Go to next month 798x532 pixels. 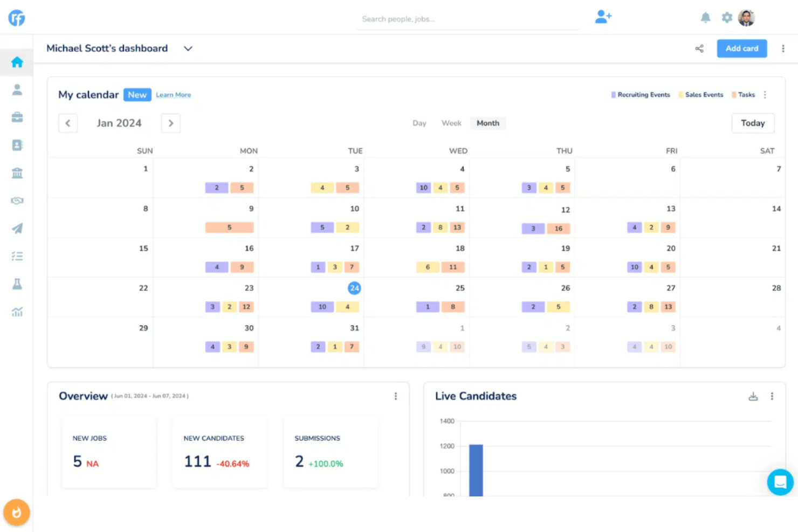coord(171,123)
